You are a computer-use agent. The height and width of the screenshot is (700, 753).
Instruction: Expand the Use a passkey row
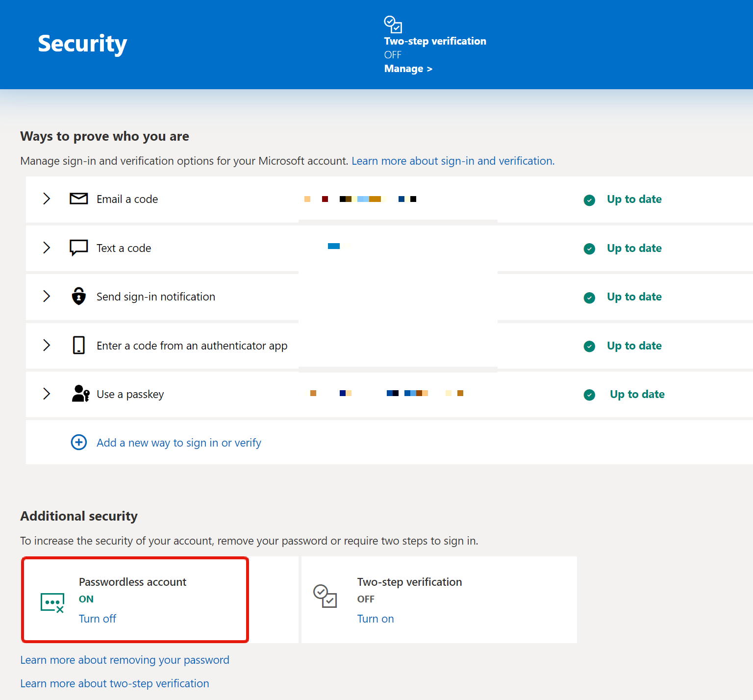pos(47,394)
